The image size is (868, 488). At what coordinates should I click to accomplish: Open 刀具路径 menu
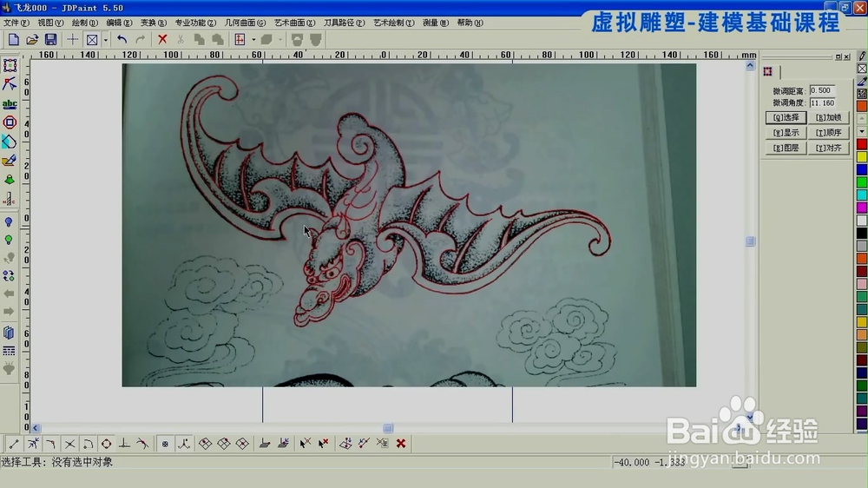[x=345, y=23]
